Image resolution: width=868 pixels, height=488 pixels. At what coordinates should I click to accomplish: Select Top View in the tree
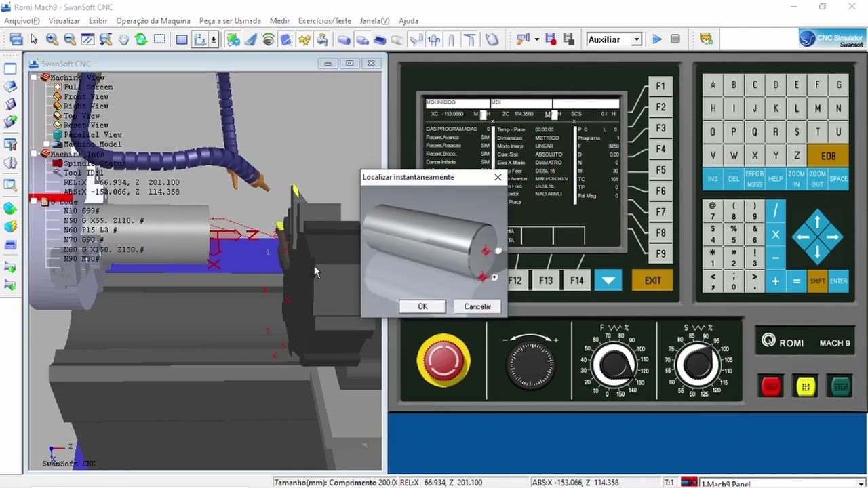coord(82,116)
